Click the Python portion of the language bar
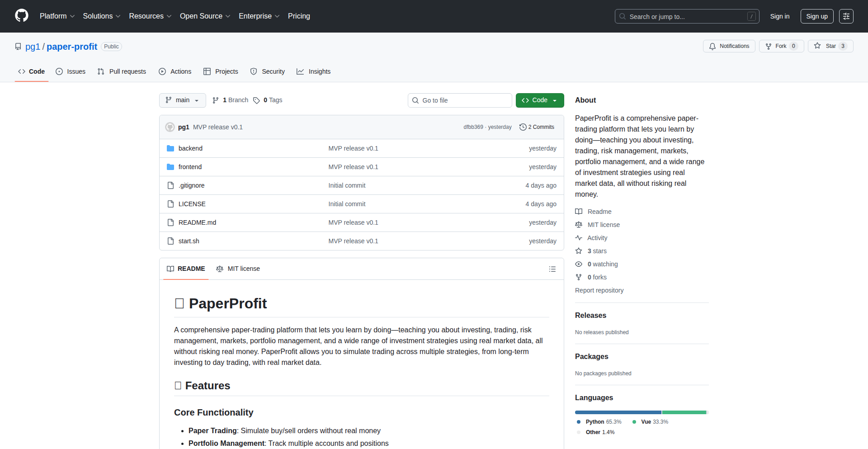 coord(618,412)
